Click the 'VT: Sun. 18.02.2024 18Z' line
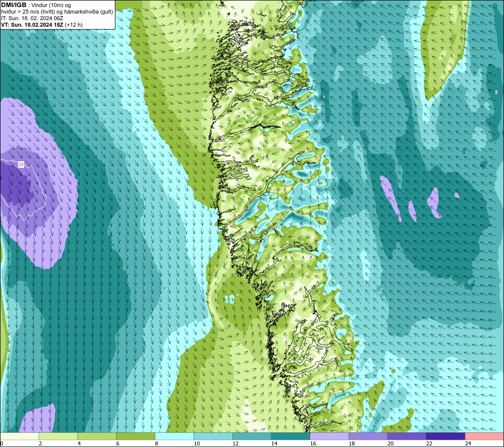This screenshot has width=504, height=447. [x=32, y=25]
